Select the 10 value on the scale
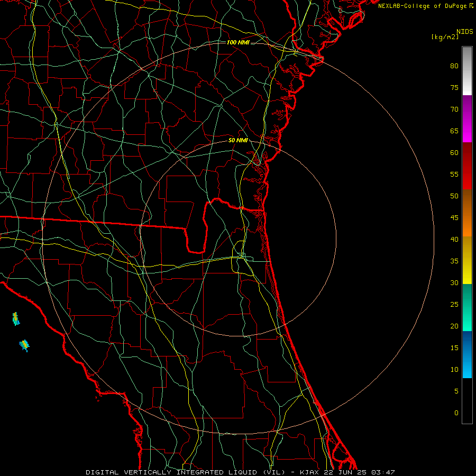 pos(454,370)
